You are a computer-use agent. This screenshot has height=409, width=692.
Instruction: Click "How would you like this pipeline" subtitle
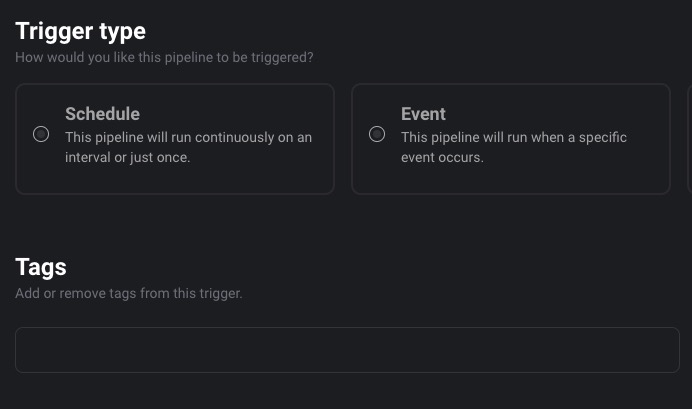(x=164, y=58)
